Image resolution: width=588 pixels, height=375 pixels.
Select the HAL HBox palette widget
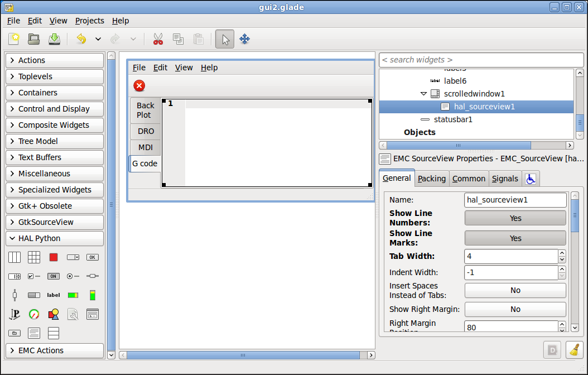pos(15,257)
